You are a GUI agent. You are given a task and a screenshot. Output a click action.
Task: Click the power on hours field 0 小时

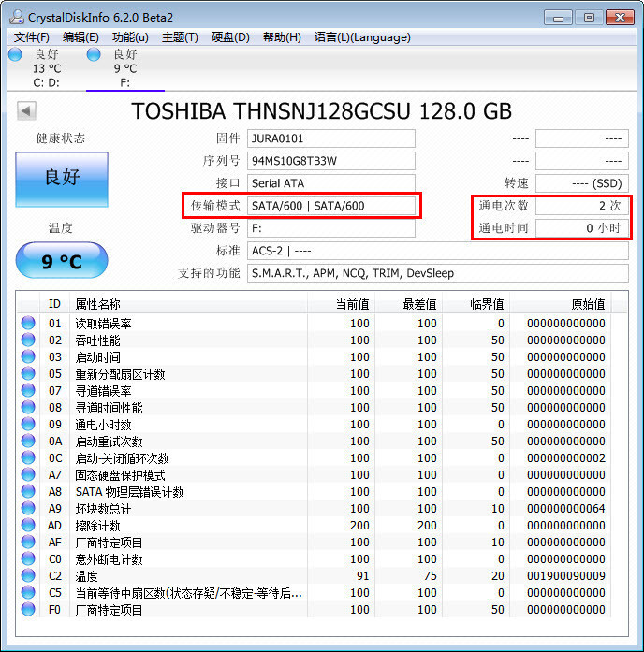[581, 228]
